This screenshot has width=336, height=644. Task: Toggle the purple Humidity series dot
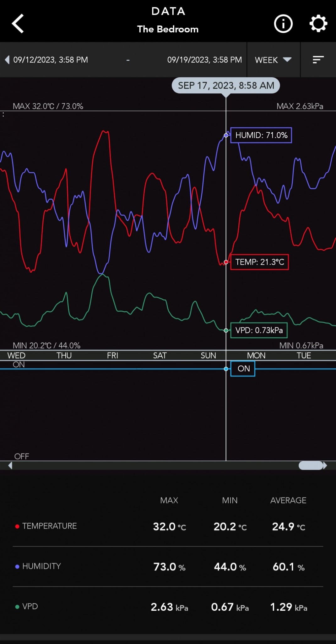[17, 567]
